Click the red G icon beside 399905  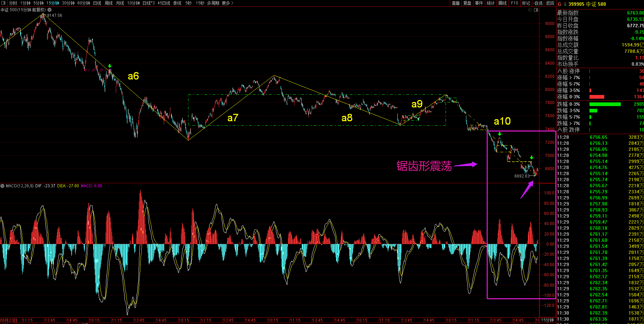[x=560, y=4]
